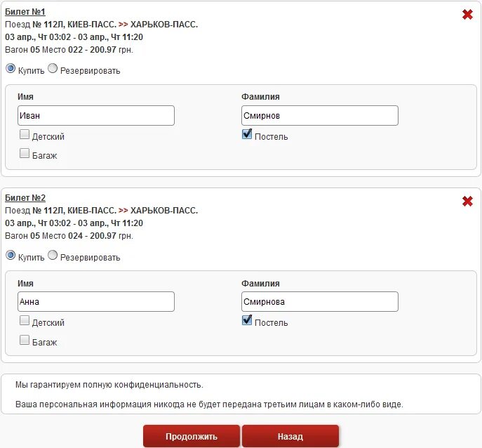The width and height of the screenshot is (482, 448).
Task: Click seat text Место 022 price line
Action: coord(69,50)
